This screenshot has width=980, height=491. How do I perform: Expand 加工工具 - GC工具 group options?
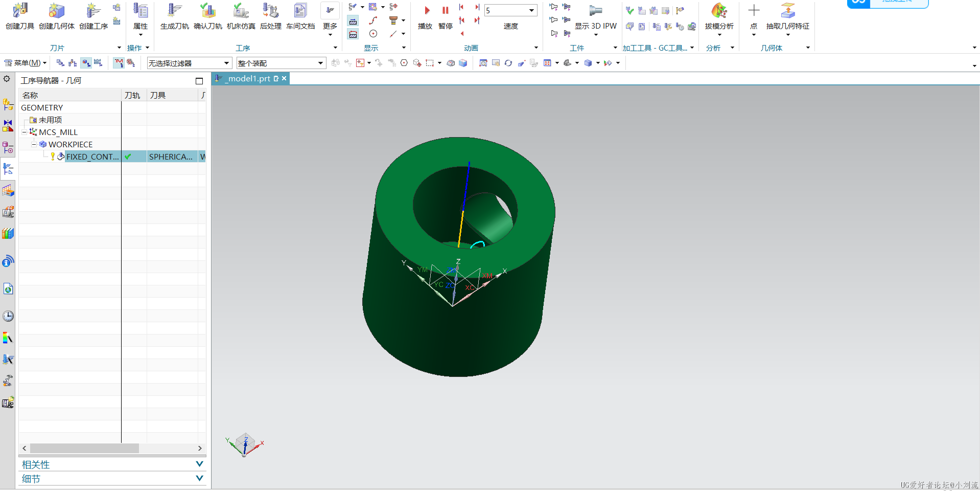pyautogui.click(x=692, y=48)
